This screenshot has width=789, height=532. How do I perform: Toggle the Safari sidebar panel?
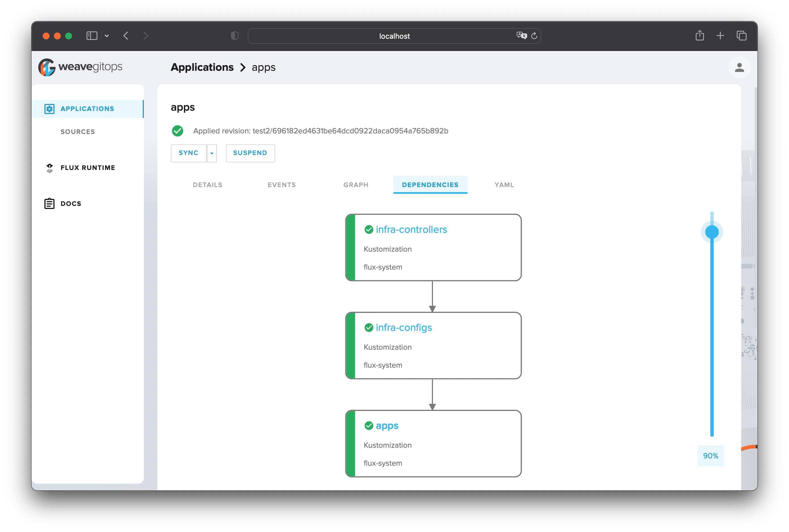click(92, 36)
